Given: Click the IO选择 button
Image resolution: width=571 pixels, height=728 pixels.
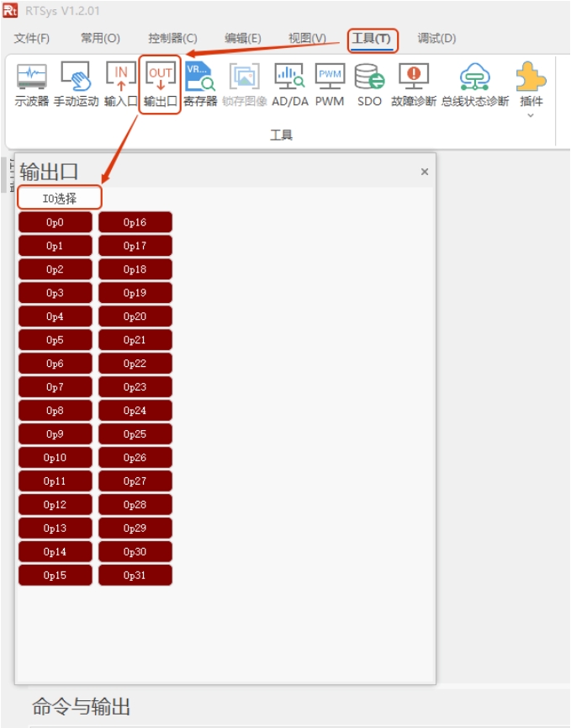Looking at the screenshot, I should pos(60,199).
